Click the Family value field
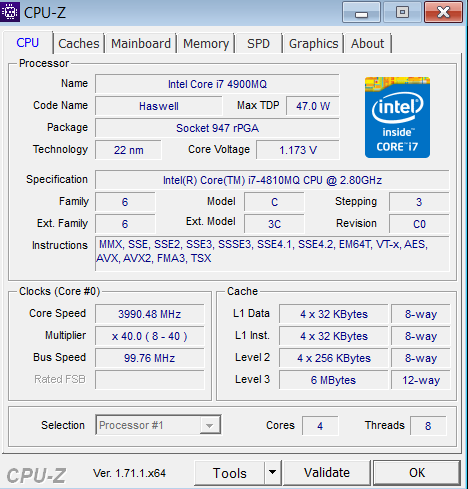 [125, 202]
